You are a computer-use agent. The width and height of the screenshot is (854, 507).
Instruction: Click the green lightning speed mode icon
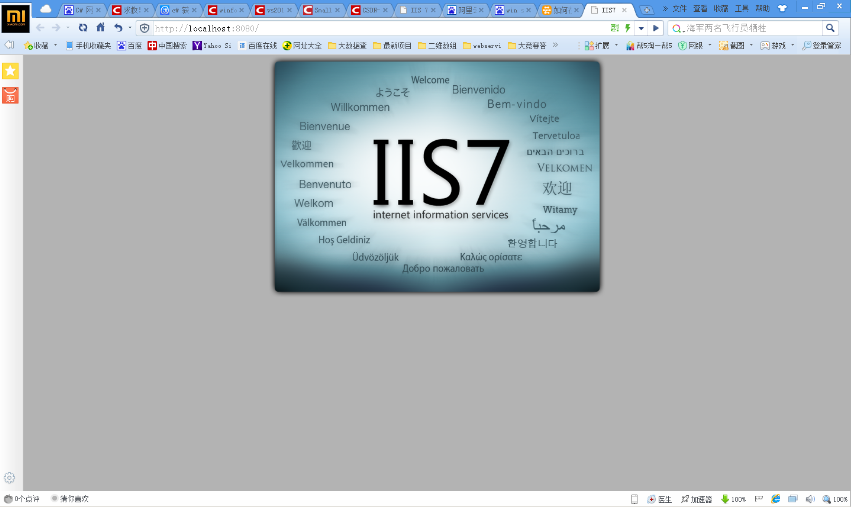point(627,28)
